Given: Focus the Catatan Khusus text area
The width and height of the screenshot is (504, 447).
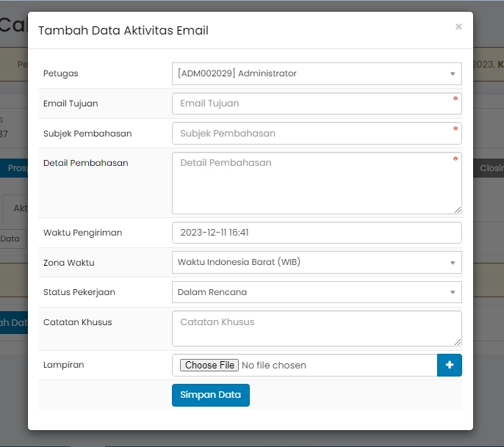Looking at the screenshot, I should 316,328.
